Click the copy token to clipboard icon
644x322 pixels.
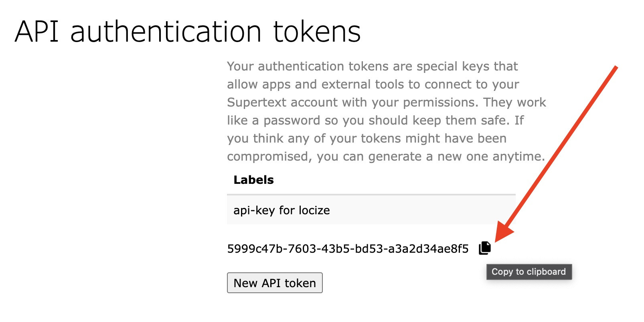(x=485, y=248)
